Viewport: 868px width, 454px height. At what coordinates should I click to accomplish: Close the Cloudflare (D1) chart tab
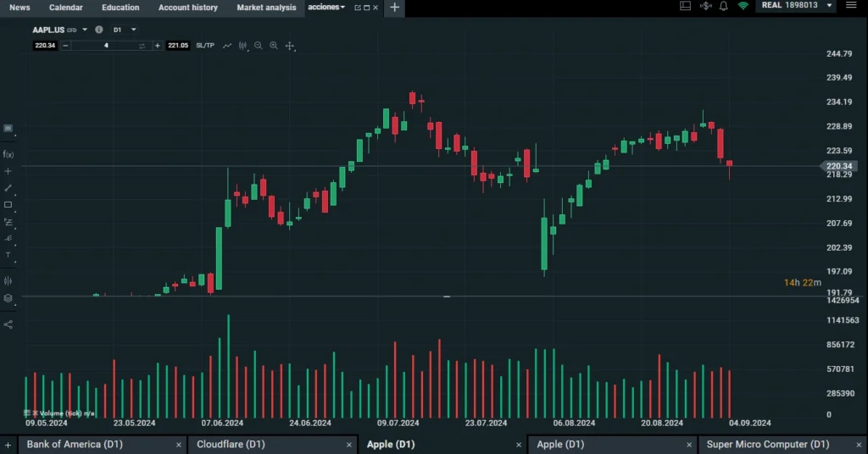348,445
